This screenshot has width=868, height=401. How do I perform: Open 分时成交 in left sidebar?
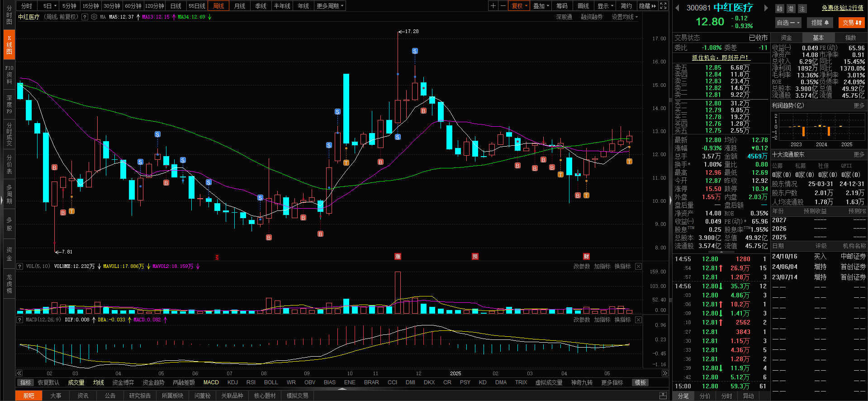coord(9,134)
